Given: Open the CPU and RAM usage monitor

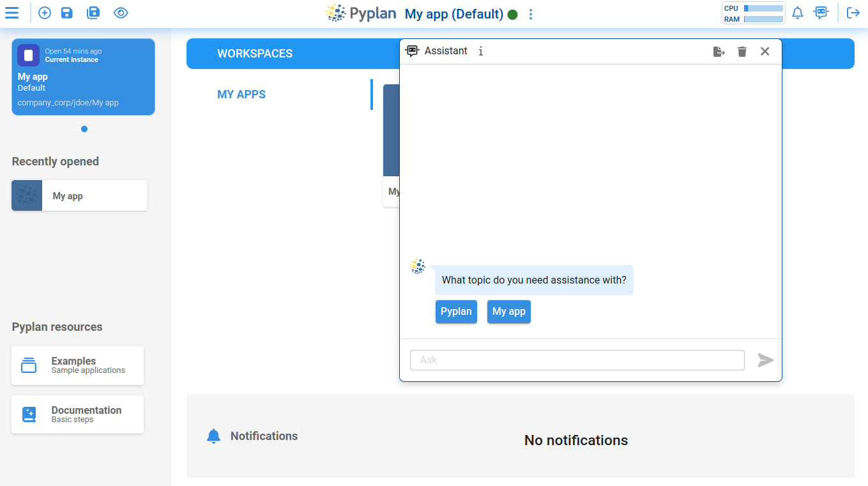Looking at the screenshot, I should (x=753, y=13).
